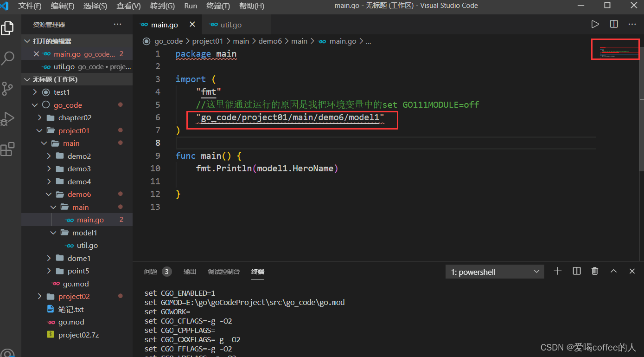The height and width of the screenshot is (357, 644).
Task: Collapse the 无标题 (工作区) section
Action: (77, 79)
